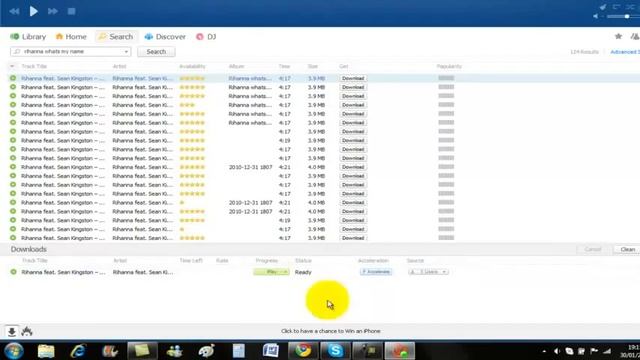Click the flame icon in the bottom bar
This screenshot has width=640, height=360.
tap(27, 331)
